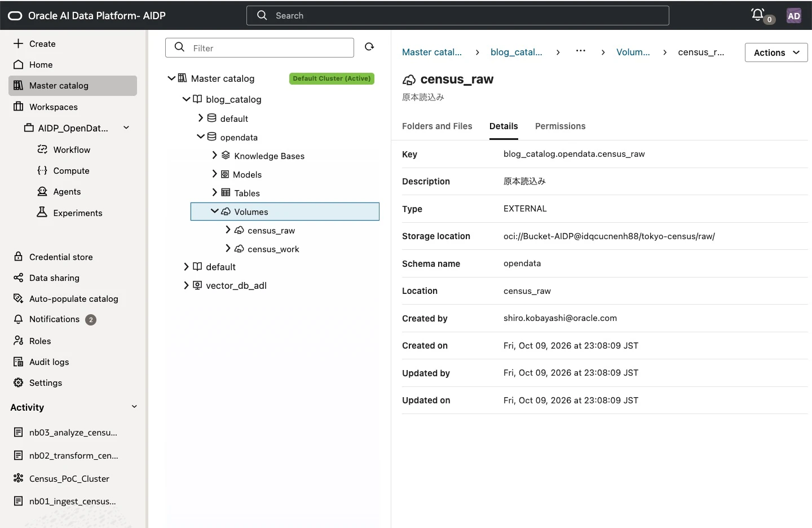Click the notifications bell icon

758,15
